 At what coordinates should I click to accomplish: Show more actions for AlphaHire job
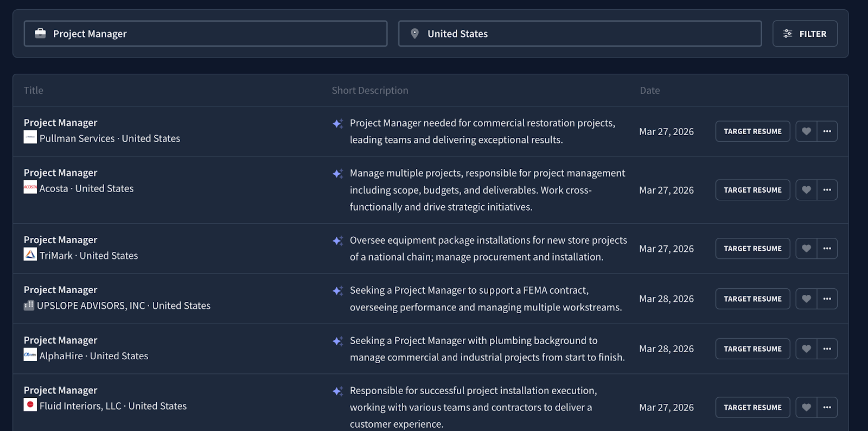827,349
